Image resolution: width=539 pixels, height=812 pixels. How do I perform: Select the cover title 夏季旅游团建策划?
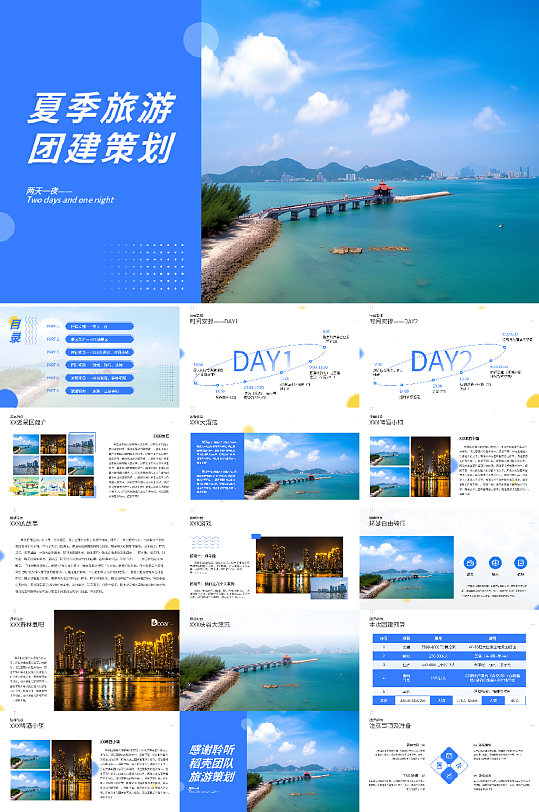[x=102, y=128]
